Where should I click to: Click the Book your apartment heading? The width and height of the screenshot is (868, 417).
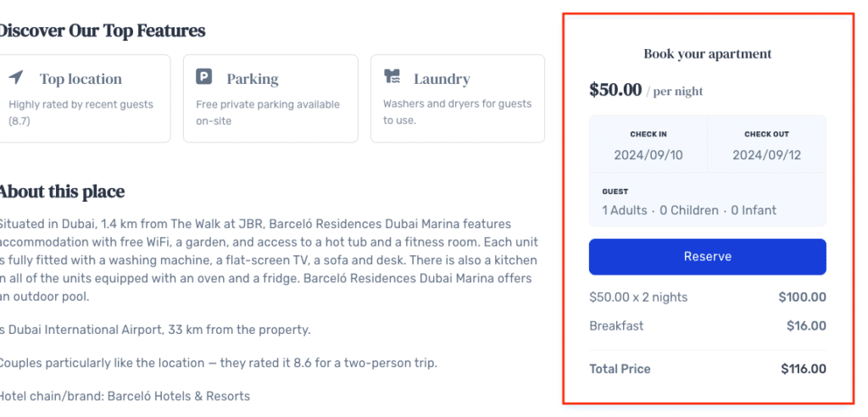tap(708, 53)
